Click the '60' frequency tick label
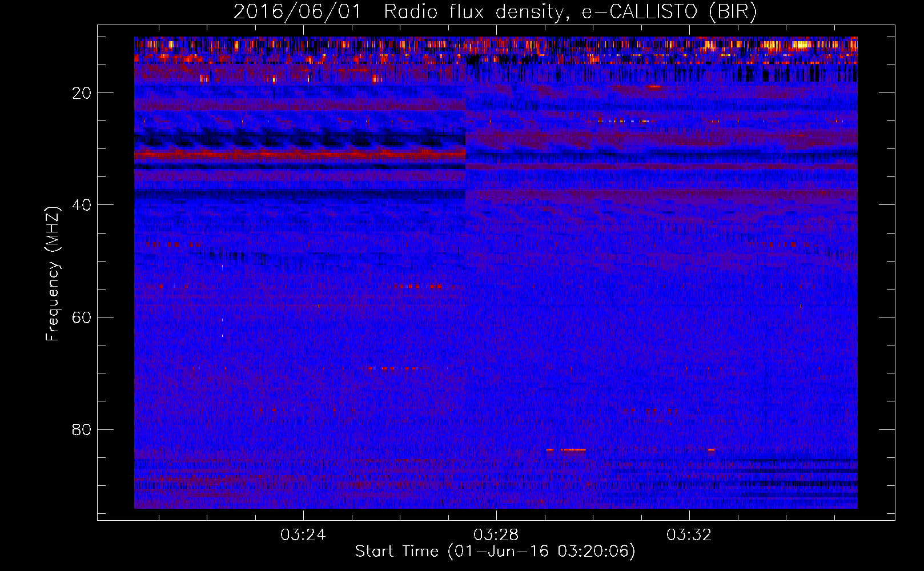924x571 pixels. pyautogui.click(x=82, y=317)
